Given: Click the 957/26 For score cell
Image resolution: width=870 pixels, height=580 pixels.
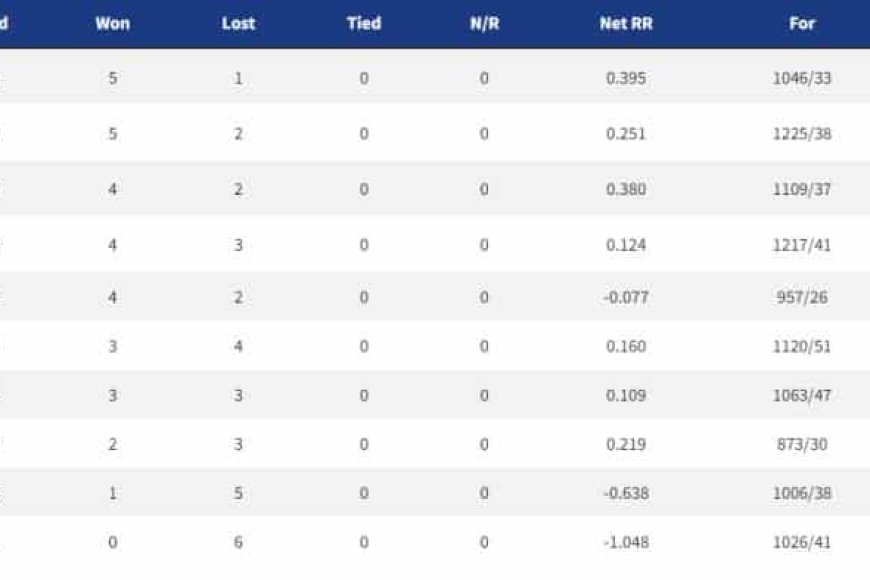Looking at the screenshot, I should [x=802, y=297].
